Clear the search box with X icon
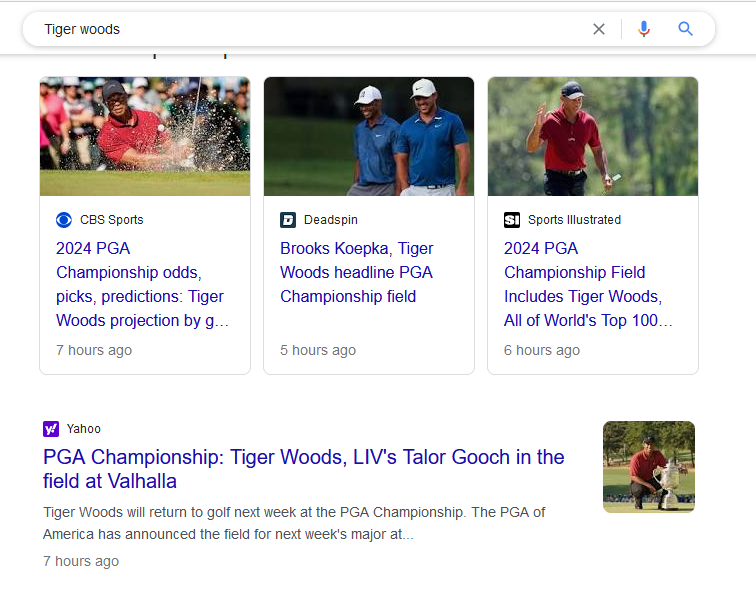The height and width of the screenshot is (595, 756). [599, 29]
